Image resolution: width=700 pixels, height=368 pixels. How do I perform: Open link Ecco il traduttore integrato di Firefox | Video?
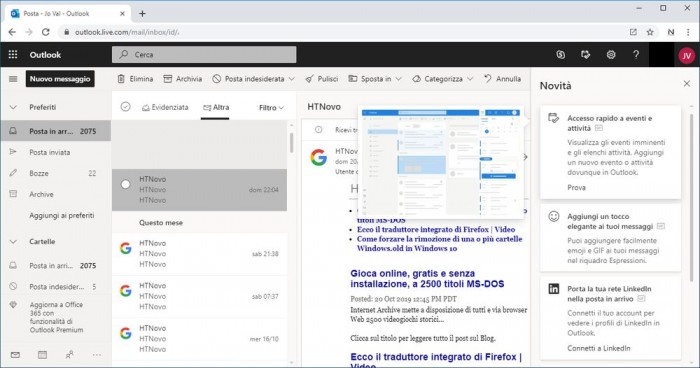pos(436,230)
